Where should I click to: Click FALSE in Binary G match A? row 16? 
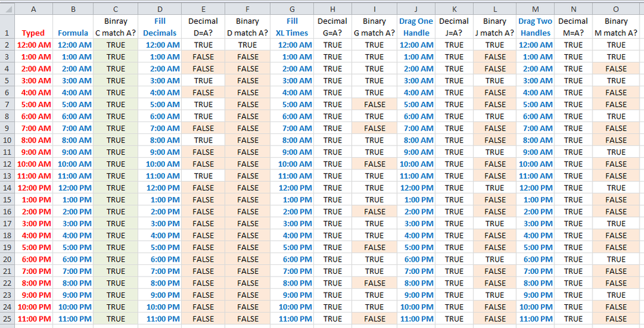[x=374, y=212]
